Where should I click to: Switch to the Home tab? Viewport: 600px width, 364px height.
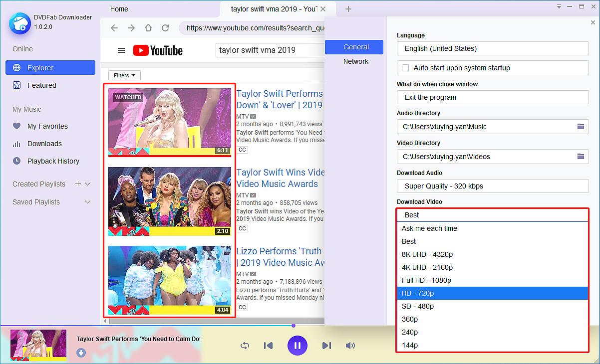(119, 9)
